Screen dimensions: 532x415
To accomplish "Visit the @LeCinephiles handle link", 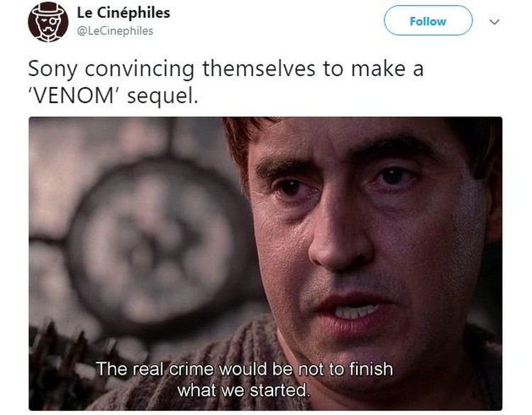I will pos(116,31).
